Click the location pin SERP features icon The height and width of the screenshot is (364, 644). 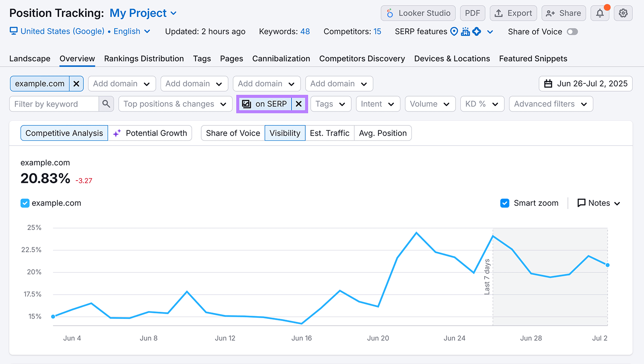pyautogui.click(x=454, y=31)
